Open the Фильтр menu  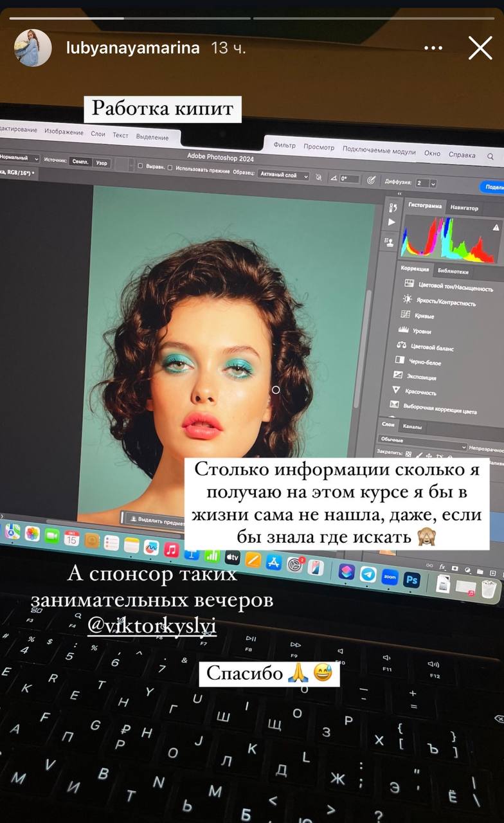coord(284,145)
